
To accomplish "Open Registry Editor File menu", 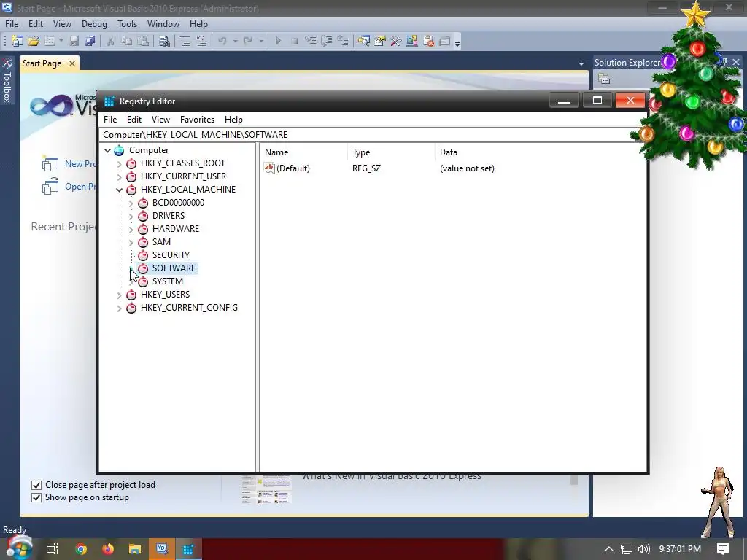I will (x=110, y=120).
